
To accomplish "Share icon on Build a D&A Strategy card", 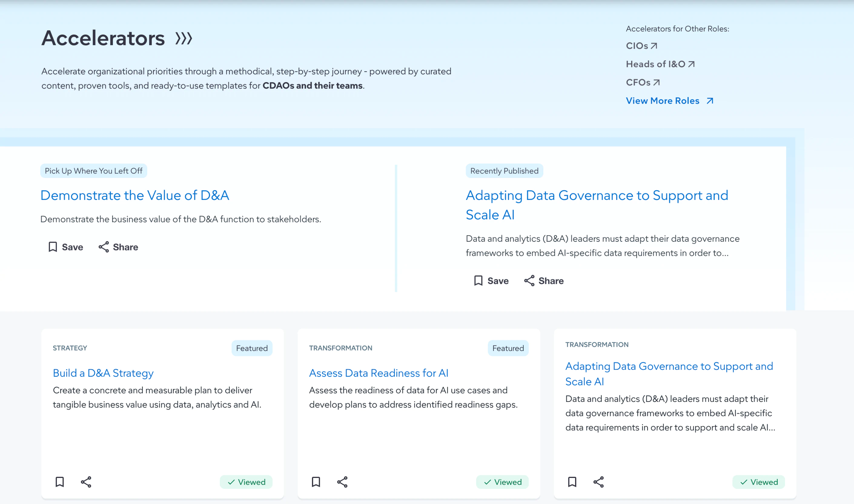I will coord(86,482).
